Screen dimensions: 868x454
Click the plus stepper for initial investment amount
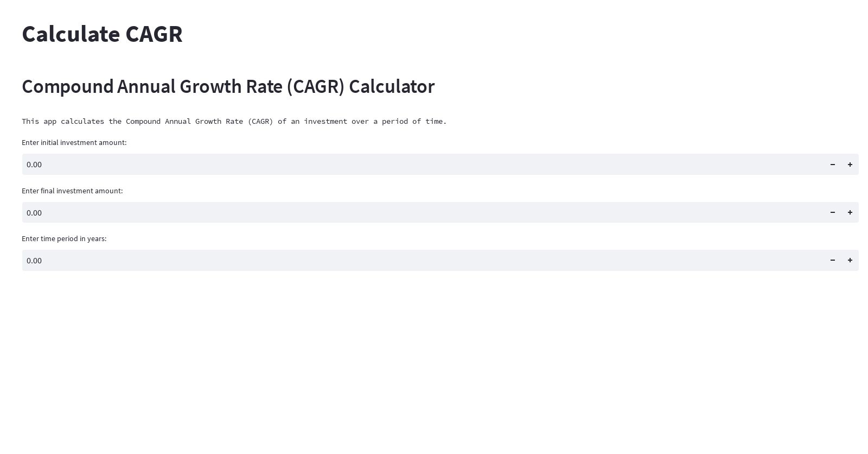click(x=850, y=164)
